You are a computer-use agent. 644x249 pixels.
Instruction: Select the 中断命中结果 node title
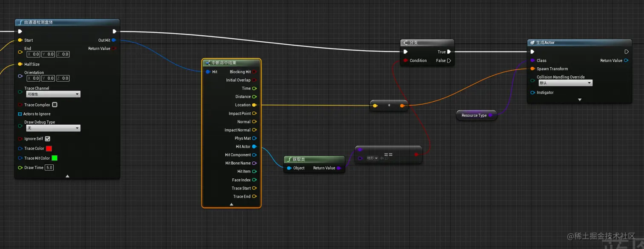[224, 63]
